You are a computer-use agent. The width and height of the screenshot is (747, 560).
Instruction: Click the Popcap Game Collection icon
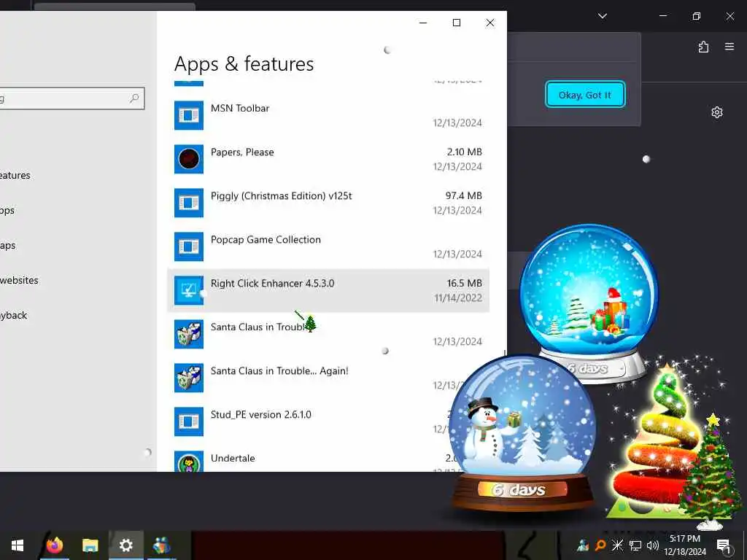pyautogui.click(x=189, y=246)
